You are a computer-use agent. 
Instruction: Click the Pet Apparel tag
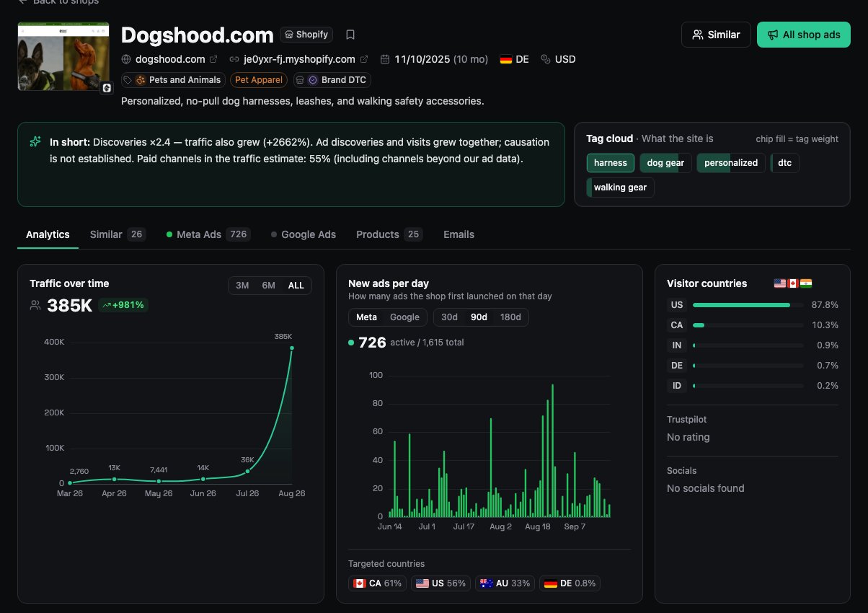pos(259,80)
